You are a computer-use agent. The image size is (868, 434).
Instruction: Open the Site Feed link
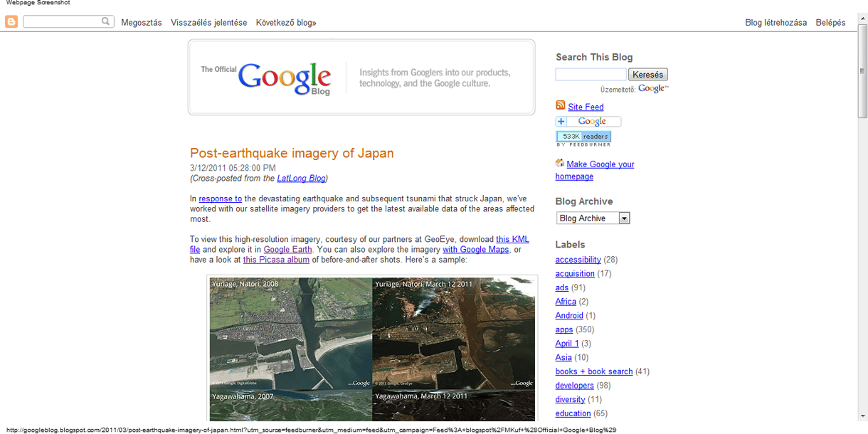(586, 107)
